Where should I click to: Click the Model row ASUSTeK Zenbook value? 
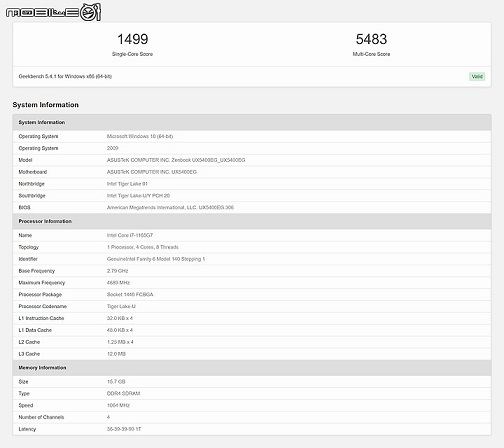[x=176, y=160]
